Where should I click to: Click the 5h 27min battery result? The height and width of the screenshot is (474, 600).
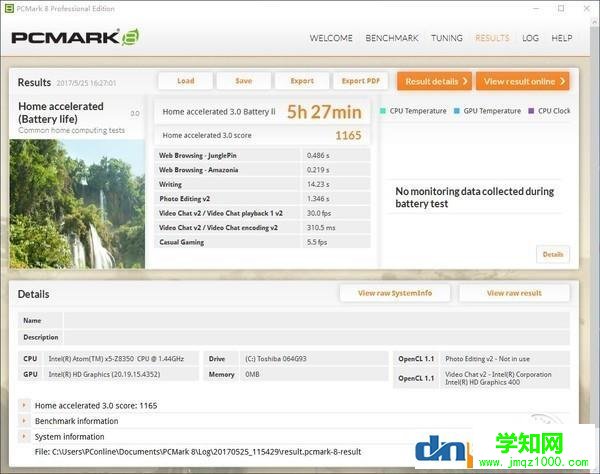(x=324, y=112)
